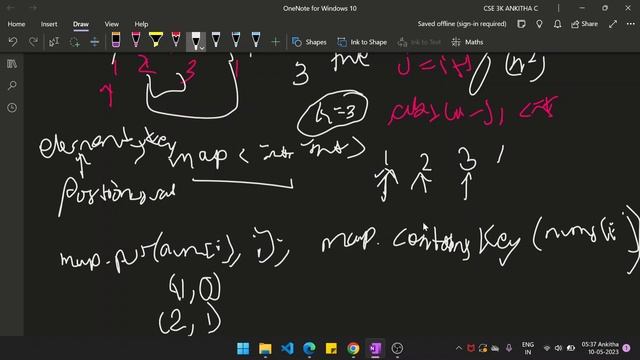Click the CSE 3K ANKITHA C account name
Image resolution: width=640 pixels, height=360 pixels.
coord(511,8)
